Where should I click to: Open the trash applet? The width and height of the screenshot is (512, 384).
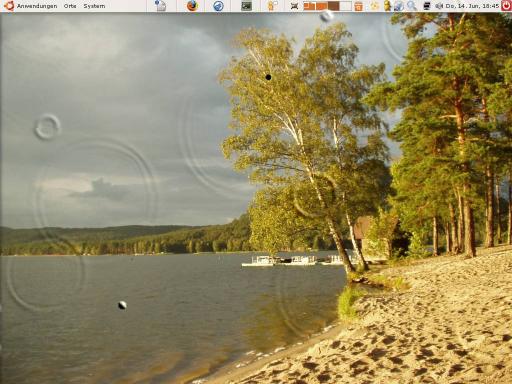(x=359, y=6)
